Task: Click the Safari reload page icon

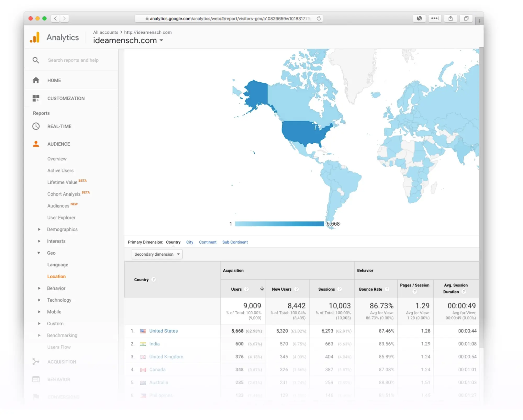Action: (318, 19)
